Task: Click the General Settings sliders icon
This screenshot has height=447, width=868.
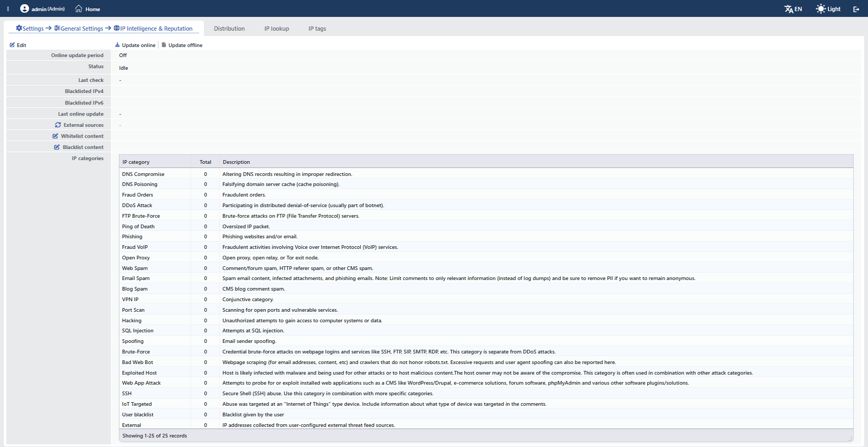Action: coord(57,28)
